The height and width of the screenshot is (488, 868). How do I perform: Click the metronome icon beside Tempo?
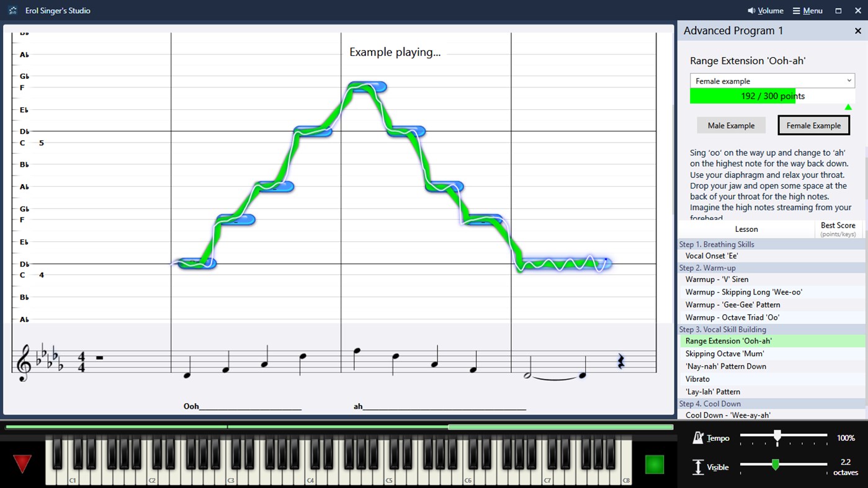[697, 438]
